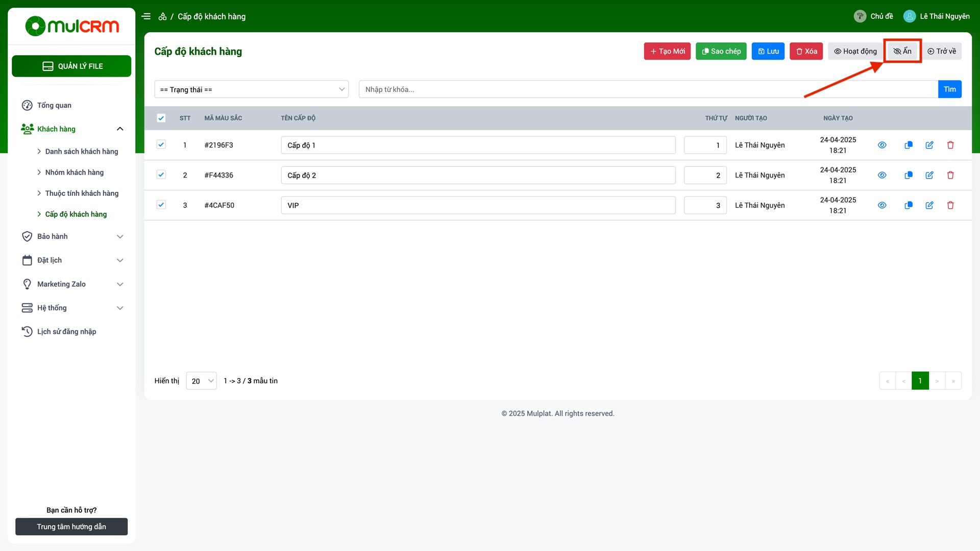The image size is (980, 551).
Task: Expand the Bảo hành sidebar menu
Action: pos(71,236)
